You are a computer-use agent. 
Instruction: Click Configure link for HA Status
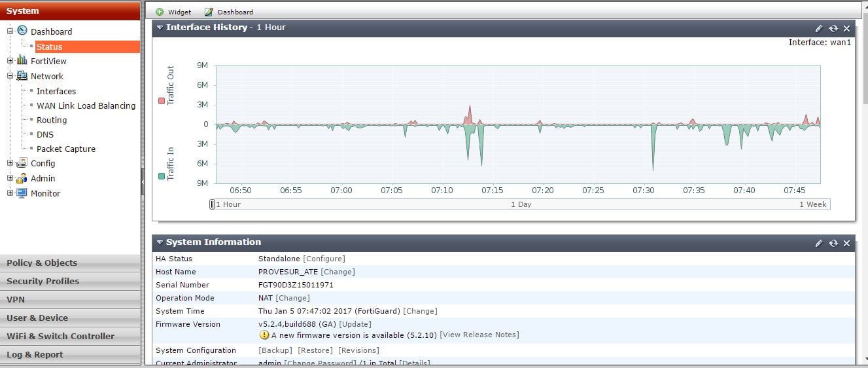pos(324,259)
